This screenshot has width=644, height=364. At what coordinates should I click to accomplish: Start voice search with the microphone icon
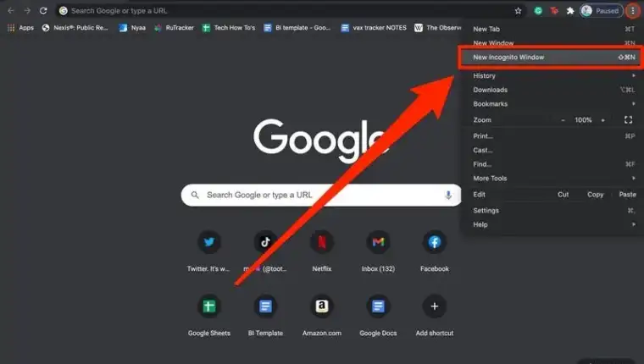pyautogui.click(x=448, y=195)
